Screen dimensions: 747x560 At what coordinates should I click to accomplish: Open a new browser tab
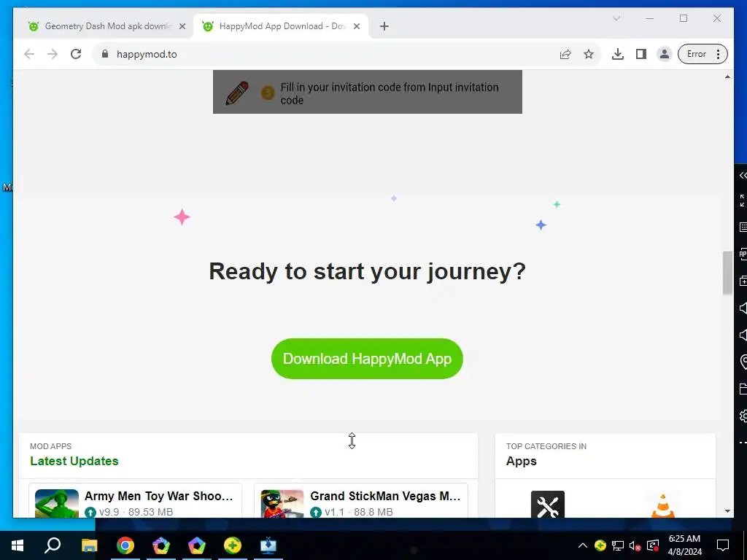tap(384, 26)
